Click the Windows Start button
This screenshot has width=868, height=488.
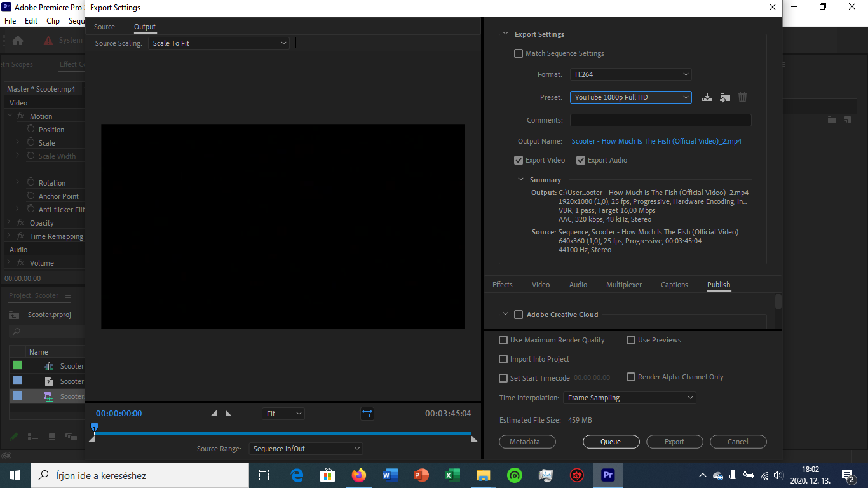click(x=15, y=475)
